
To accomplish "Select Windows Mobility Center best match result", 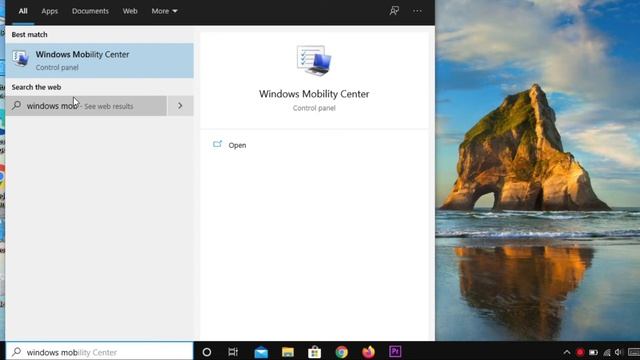I will click(x=100, y=60).
